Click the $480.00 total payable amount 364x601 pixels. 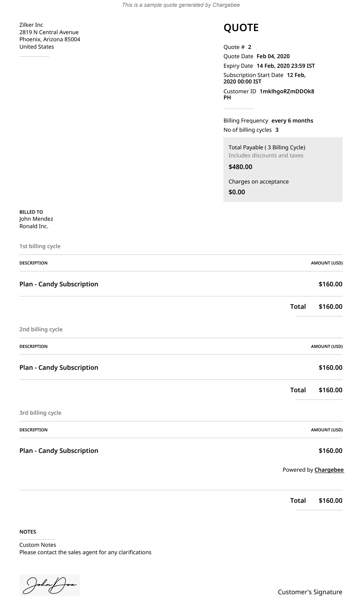[240, 167]
